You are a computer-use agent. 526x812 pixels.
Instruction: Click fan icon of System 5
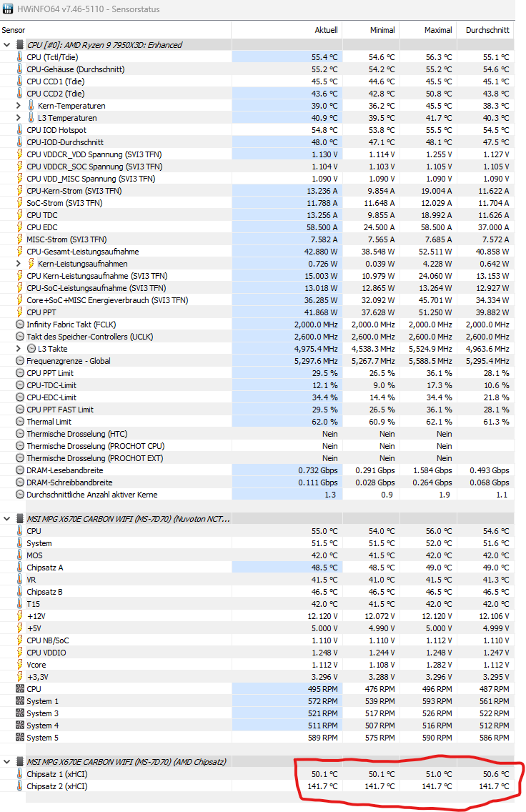20,738
